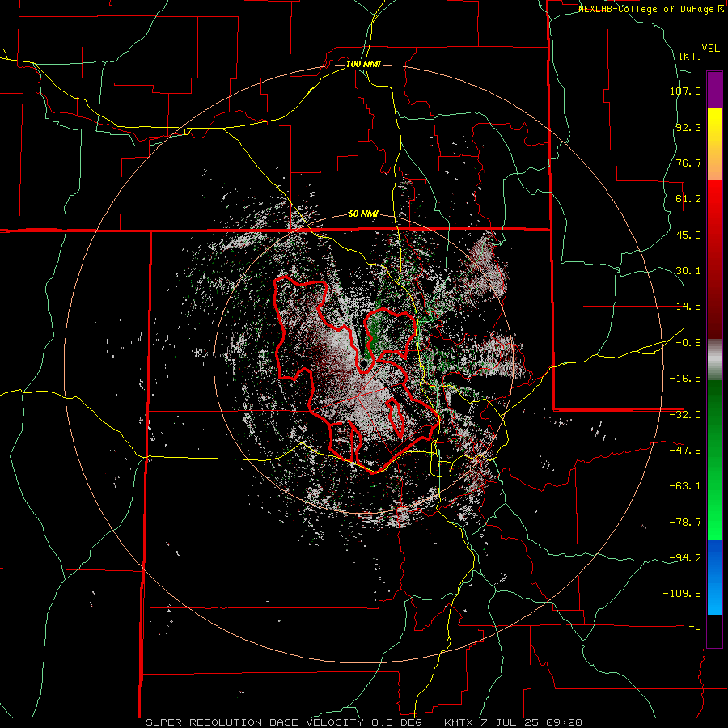Select the -0.9 velocity scale value
This screenshot has height=728, width=728.
tap(688, 343)
